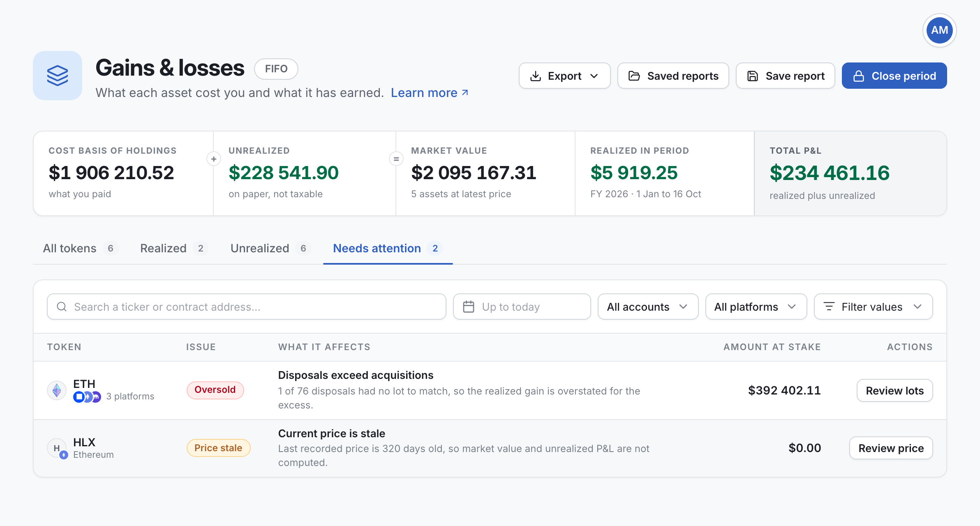Click the equals operator before Market Value
980x526 pixels.
click(396, 159)
